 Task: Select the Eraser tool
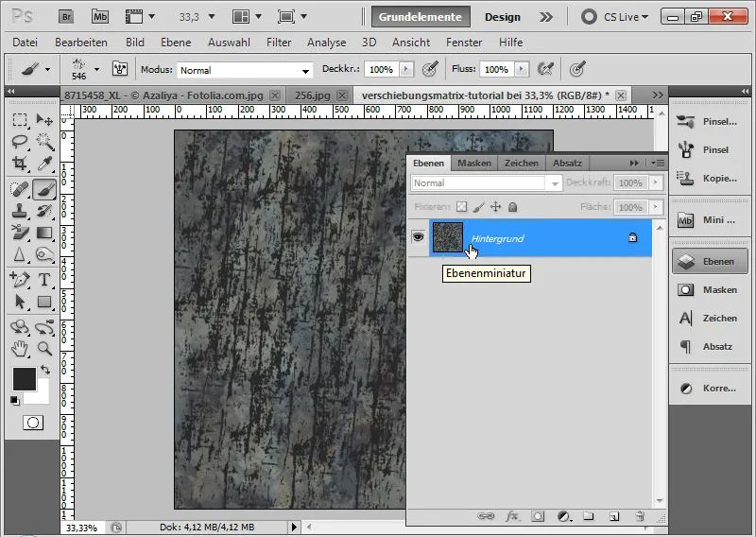[19, 233]
